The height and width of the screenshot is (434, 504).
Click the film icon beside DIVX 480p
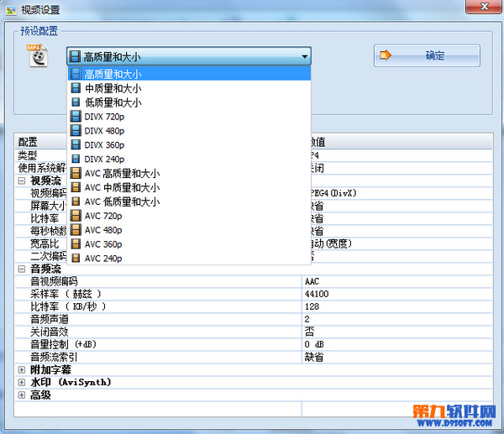click(x=76, y=130)
